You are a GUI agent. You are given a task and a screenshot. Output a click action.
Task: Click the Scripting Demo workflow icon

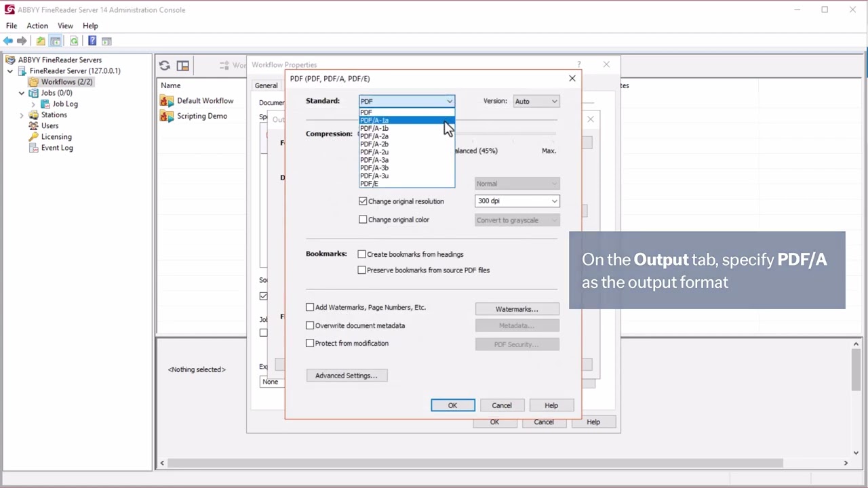167,116
